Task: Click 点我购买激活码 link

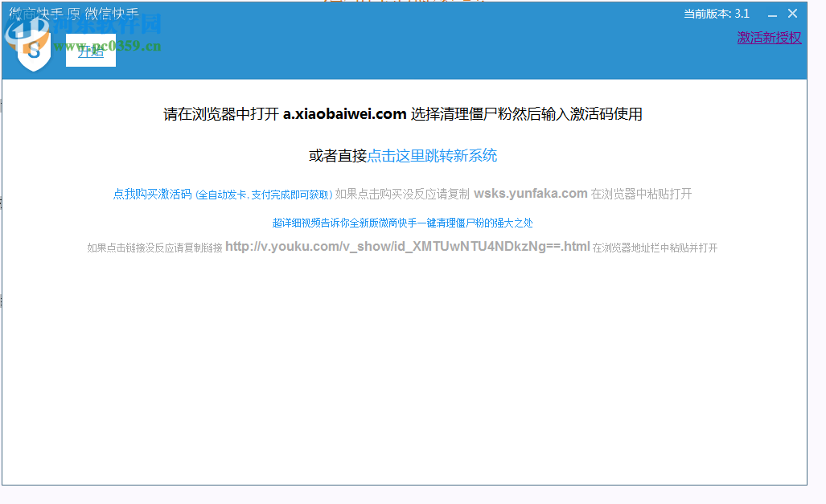Action: [222, 195]
